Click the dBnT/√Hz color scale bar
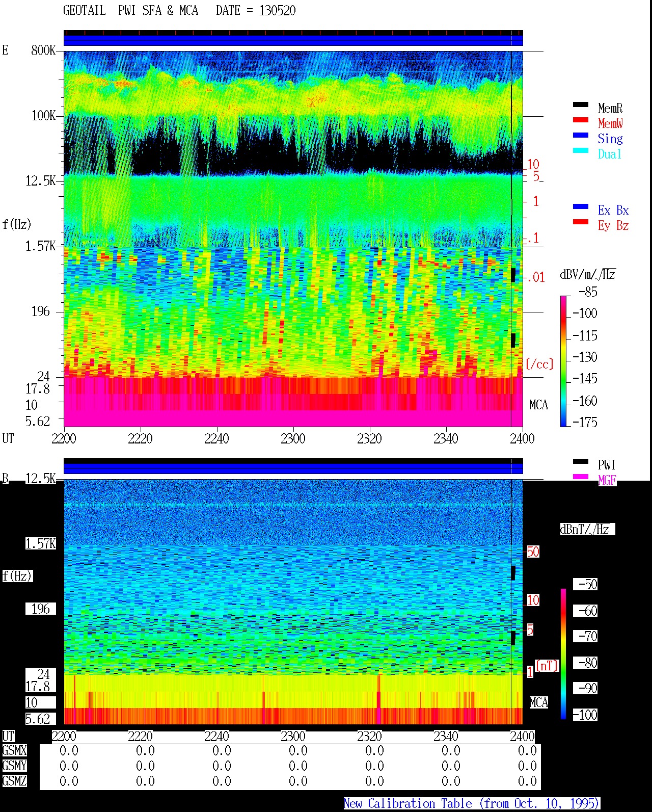This screenshot has height=812, width=652. click(563, 654)
